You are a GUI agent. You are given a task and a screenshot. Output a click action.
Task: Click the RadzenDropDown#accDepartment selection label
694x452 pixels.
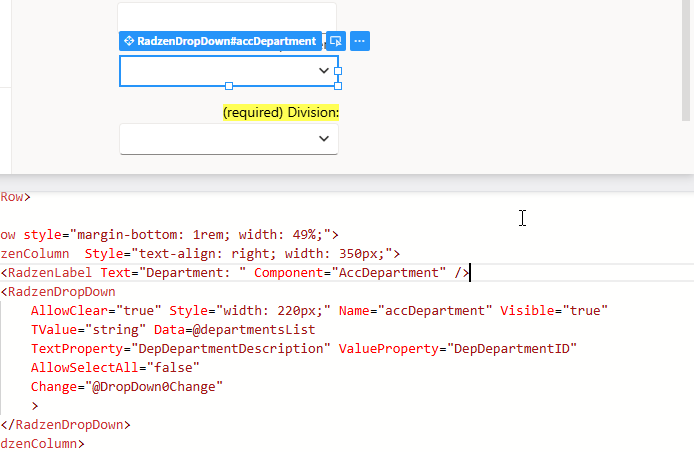(x=226, y=41)
